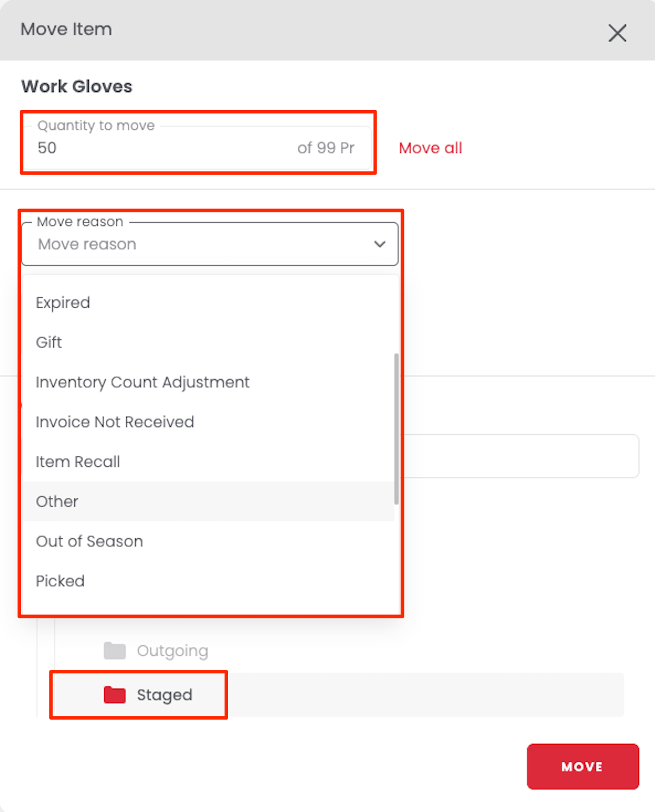Select the Staged folder label

(x=164, y=695)
